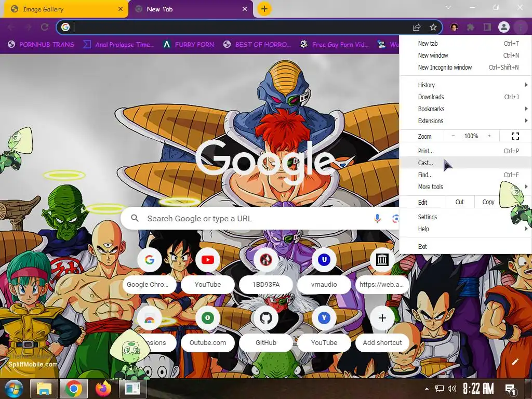Expand the History submenu
This screenshot has width=532, height=399.
point(465,85)
